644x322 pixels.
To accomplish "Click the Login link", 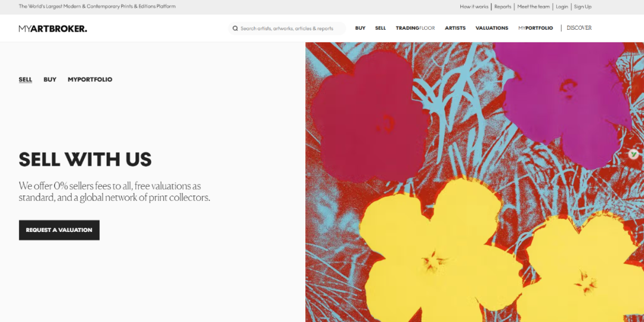I will (562, 7).
